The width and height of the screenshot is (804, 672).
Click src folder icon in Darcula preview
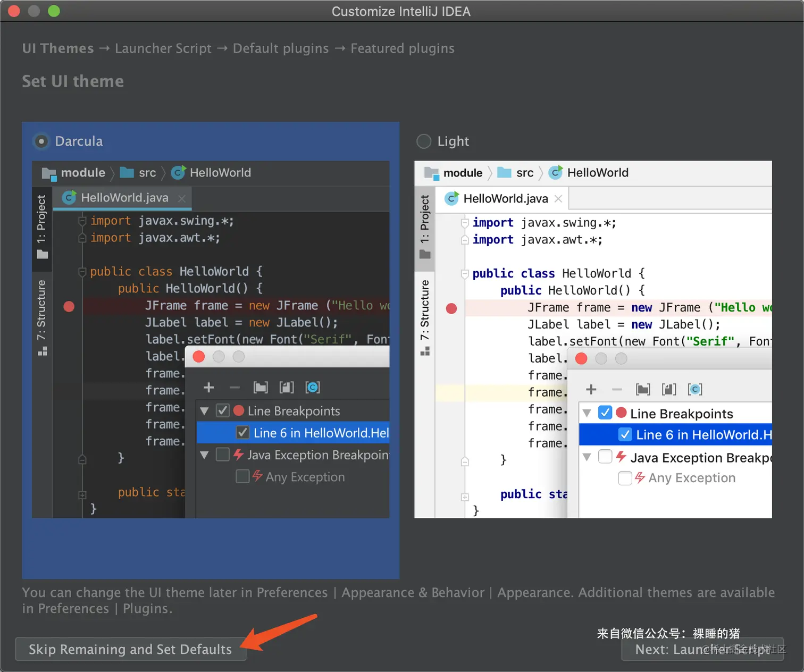pyautogui.click(x=127, y=173)
